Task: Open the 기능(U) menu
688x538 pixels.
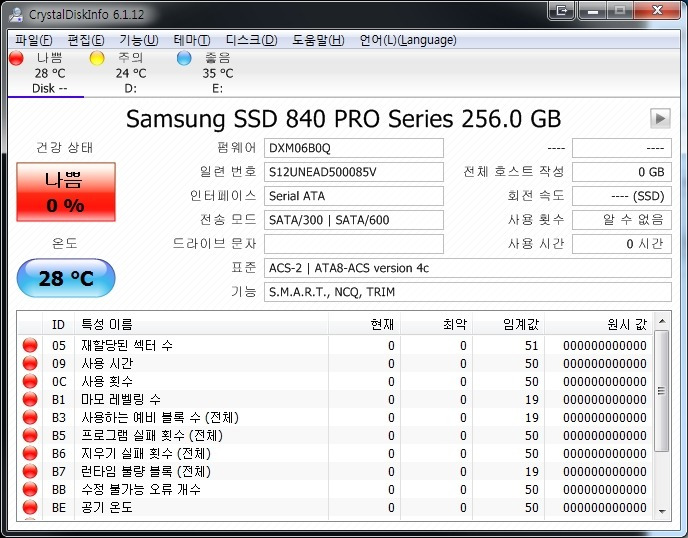Action: click(x=139, y=40)
